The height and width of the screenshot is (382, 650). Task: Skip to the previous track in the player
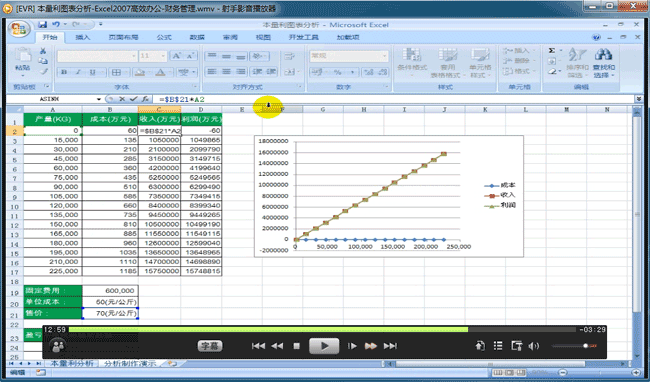258,346
